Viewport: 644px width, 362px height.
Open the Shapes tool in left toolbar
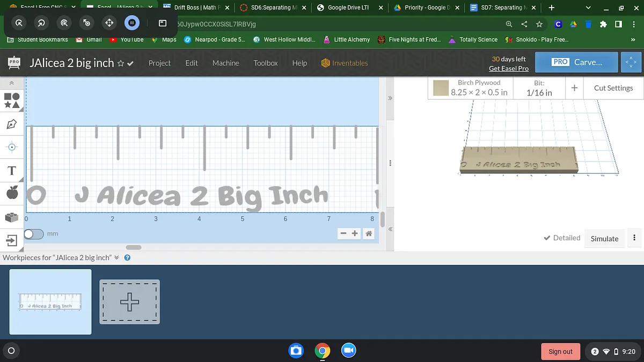[x=12, y=100]
